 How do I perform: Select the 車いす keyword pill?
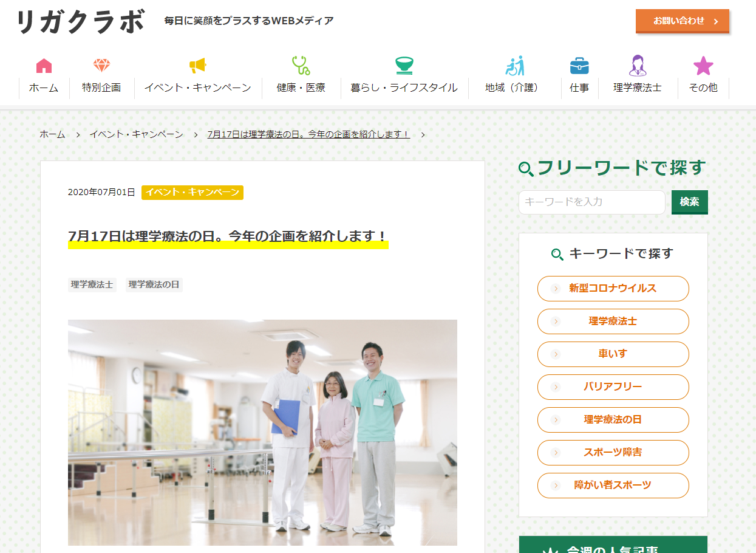pyautogui.click(x=613, y=354)
